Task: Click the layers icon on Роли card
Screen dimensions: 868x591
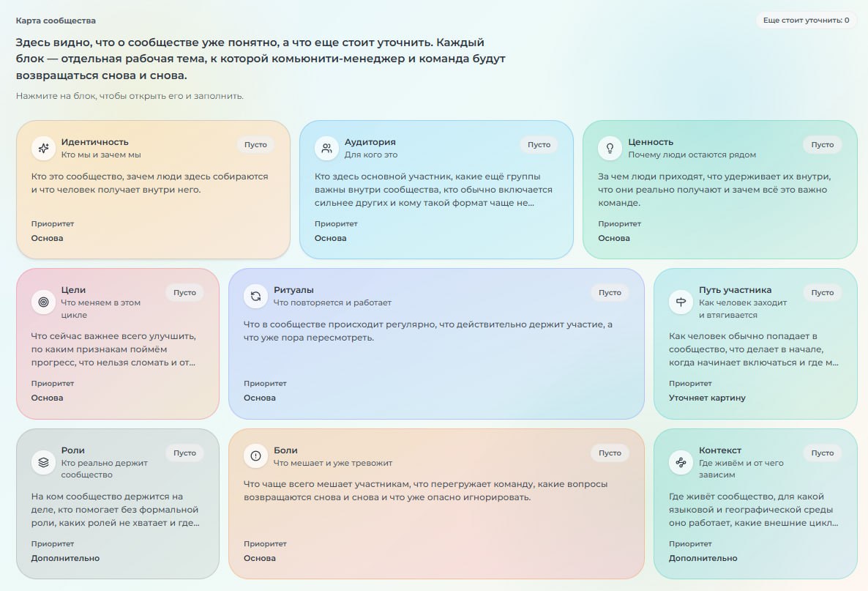Action: [x=43, y=462]
